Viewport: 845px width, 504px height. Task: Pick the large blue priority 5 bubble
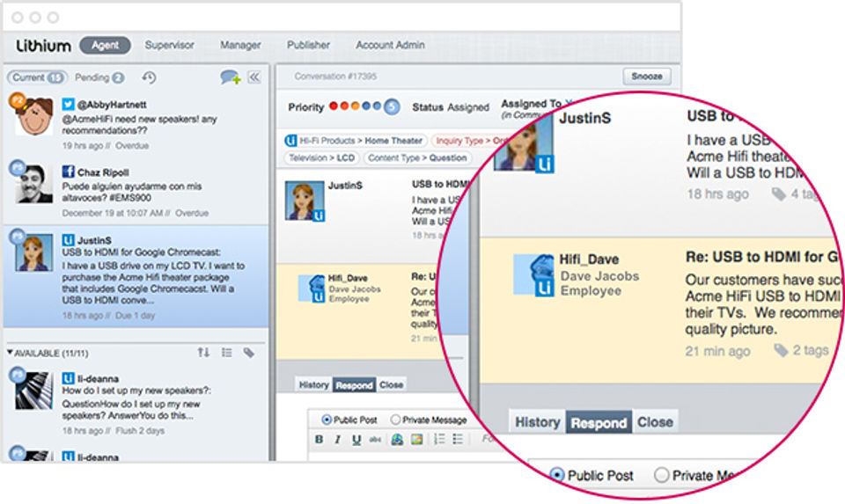click(x=392, y=106)
